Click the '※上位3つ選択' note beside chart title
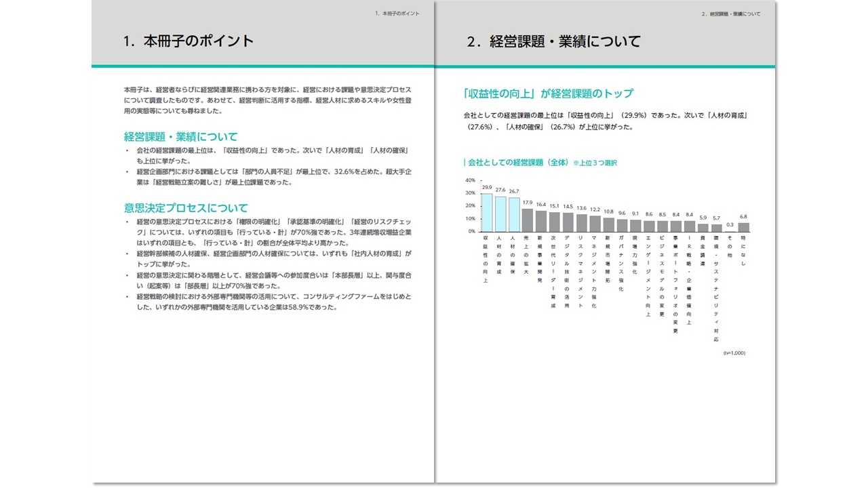The width and height of the screenshot is (868, 488). pos(595,163)
